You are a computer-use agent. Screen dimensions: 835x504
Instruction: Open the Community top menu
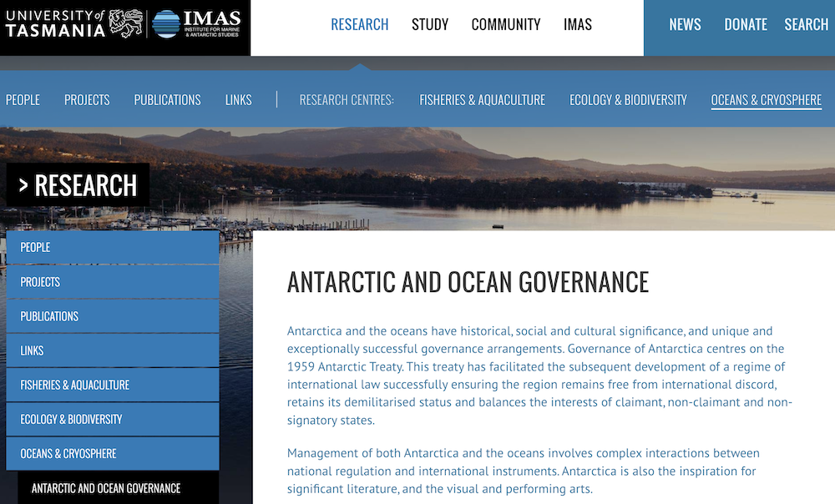[x=505, y=24]
